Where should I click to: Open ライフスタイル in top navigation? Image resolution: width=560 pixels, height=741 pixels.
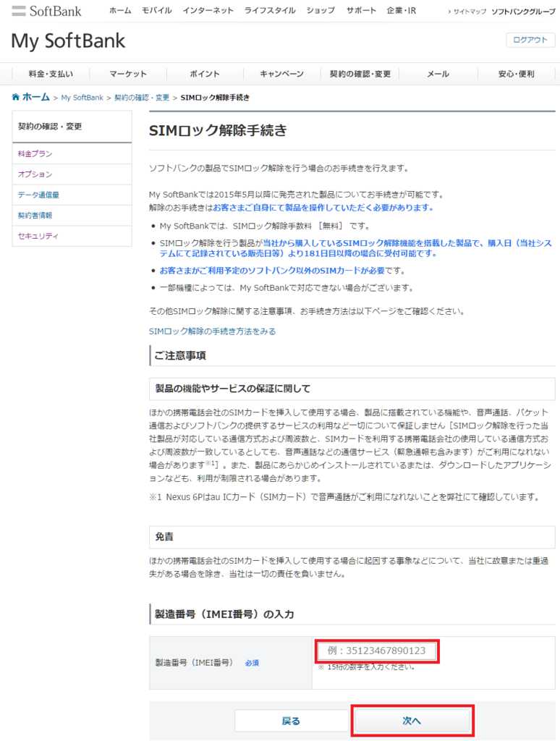pos(270,10)
